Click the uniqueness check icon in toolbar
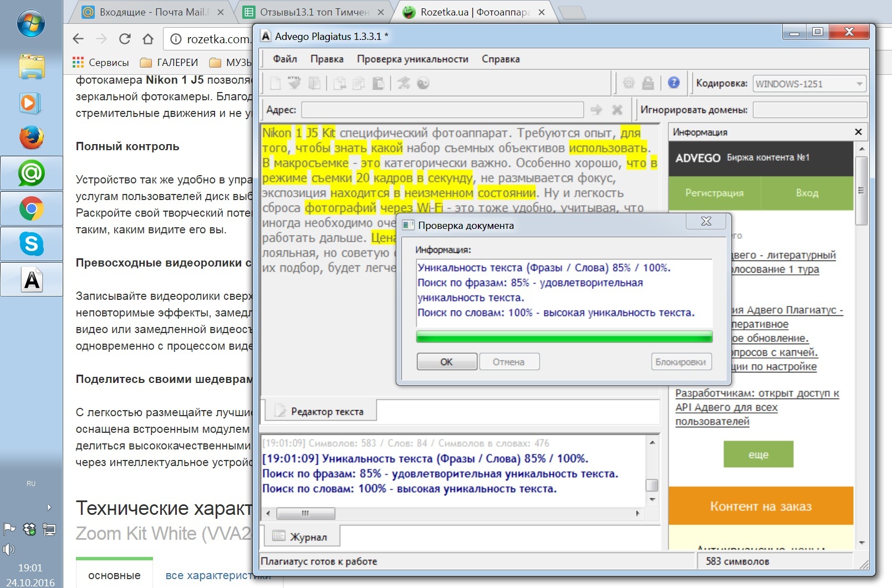The height and width of the screenshot is (588, 892). (x=404, y=83)
